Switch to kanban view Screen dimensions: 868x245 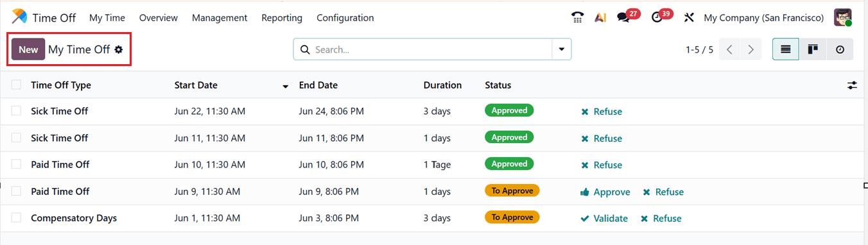813,49
